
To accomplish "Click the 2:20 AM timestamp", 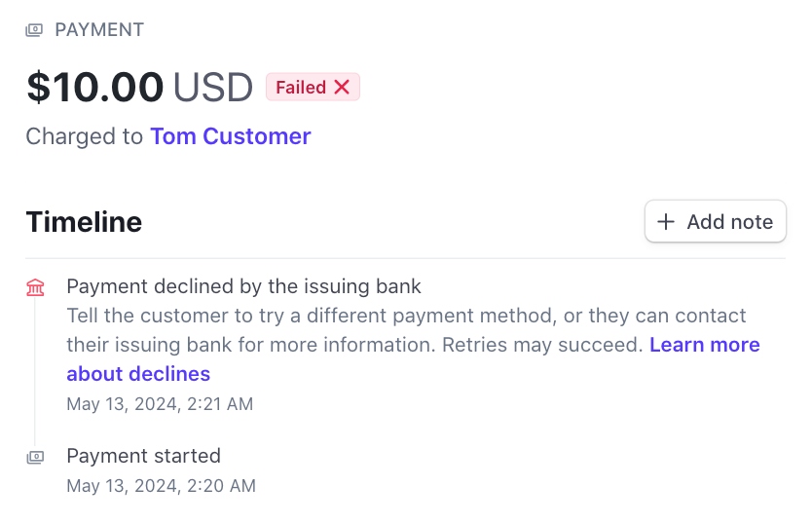I will coord(161,485).
